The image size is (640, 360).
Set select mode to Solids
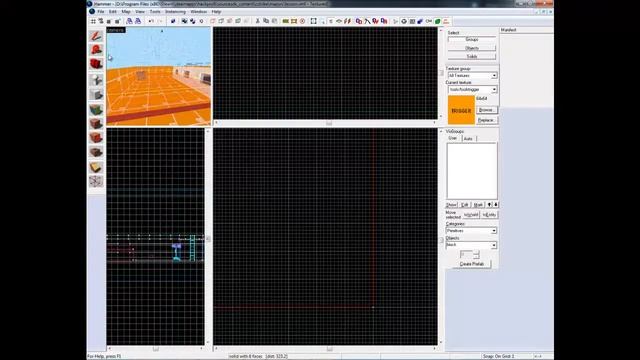472,56
